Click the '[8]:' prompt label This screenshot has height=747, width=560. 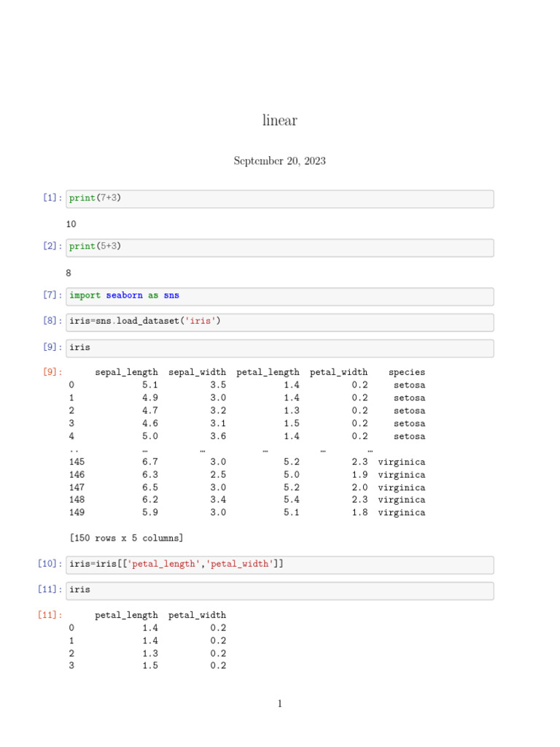coord(52,320)
